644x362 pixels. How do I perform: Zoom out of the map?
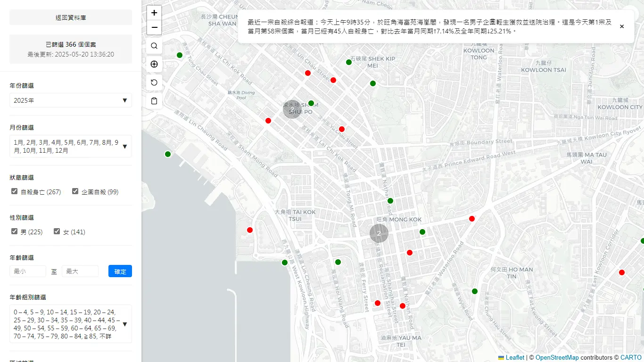coord(154,27)
